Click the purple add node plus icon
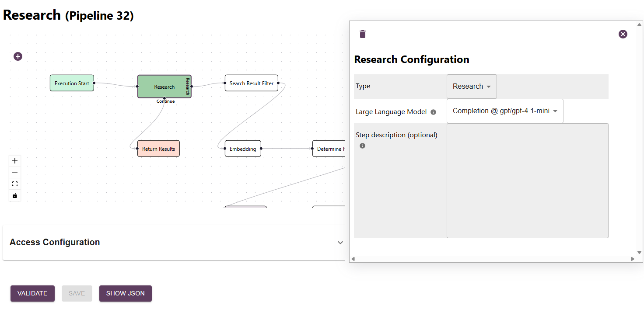Screen dimensions: 644x316 [x=18, y=56]
